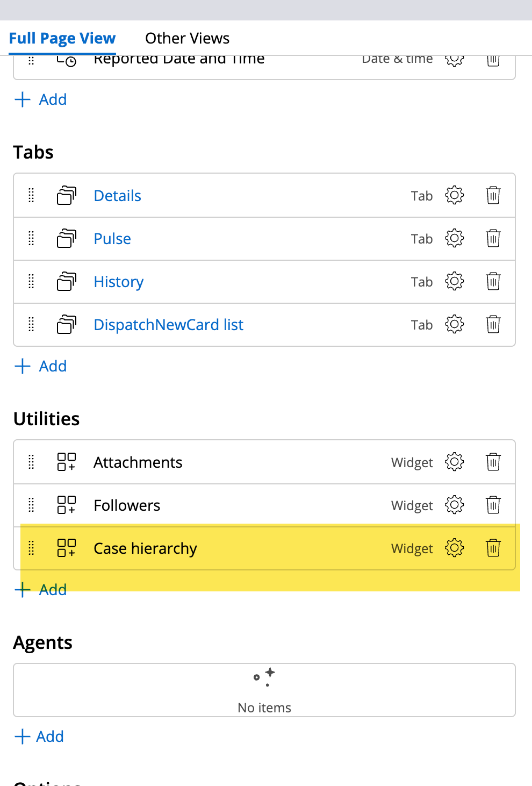Remove the Case hierarchy widget
532x786 pixels.
pyautogui.click(x=493, y=548)
